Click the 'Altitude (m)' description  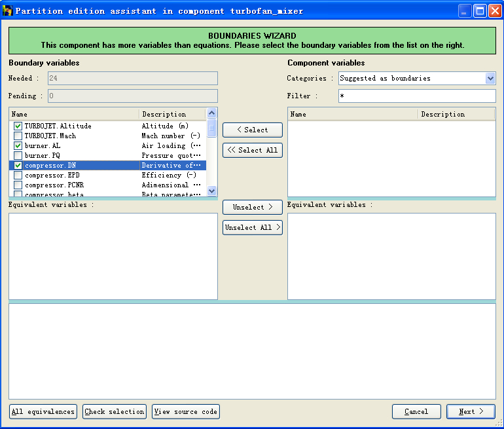(x=165, y=126)
